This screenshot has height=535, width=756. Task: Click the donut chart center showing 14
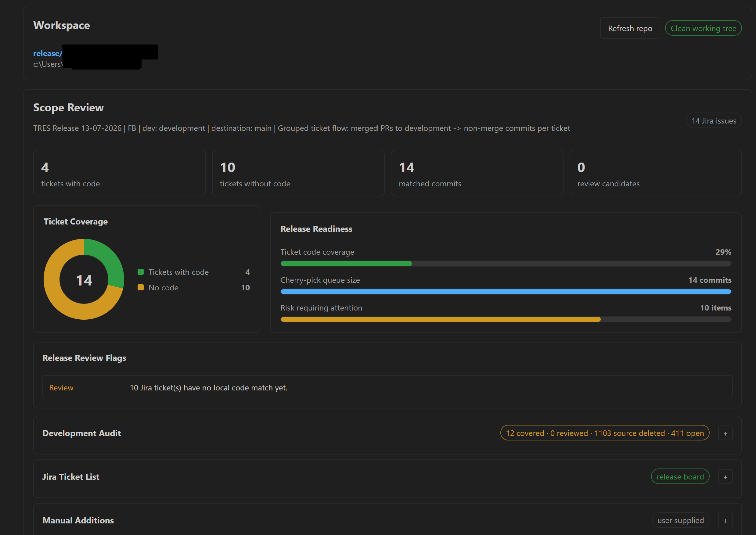pyautogui.click(x=84, y=280)
